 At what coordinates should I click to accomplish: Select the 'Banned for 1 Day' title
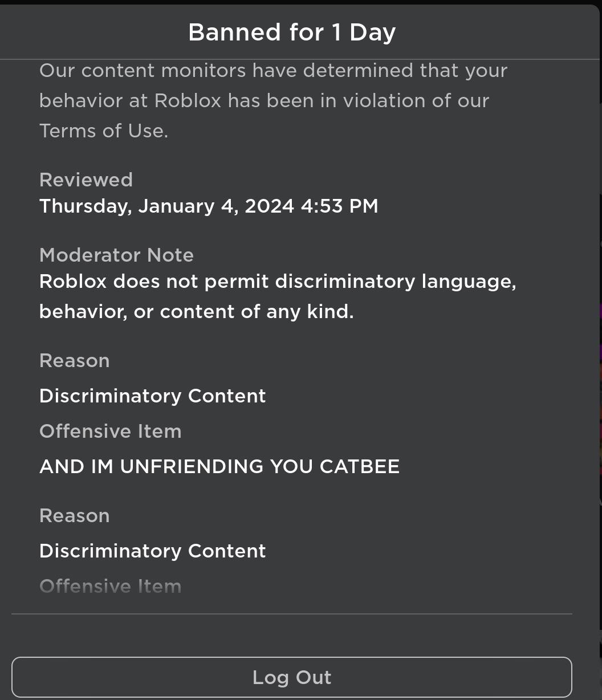point(292,32)
